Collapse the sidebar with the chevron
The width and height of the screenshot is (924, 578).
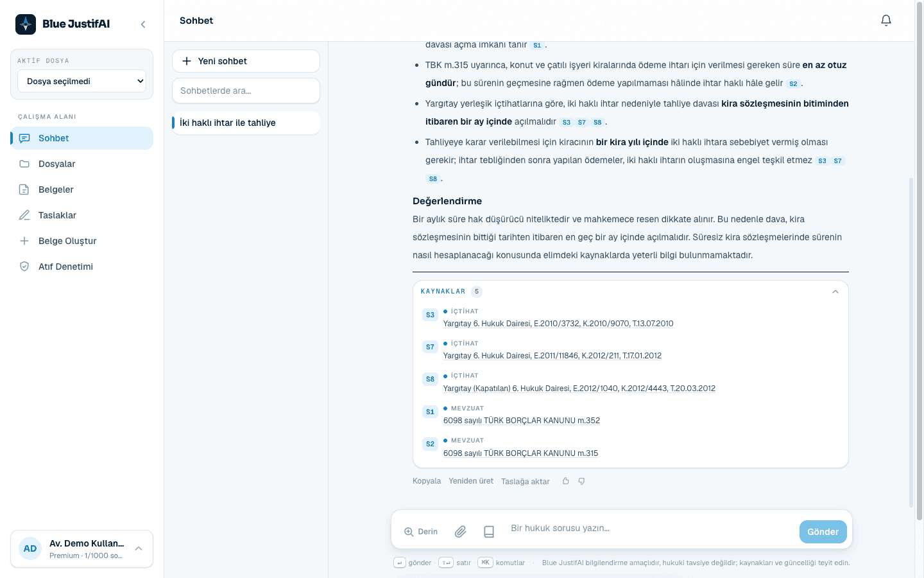coord(143,24)
